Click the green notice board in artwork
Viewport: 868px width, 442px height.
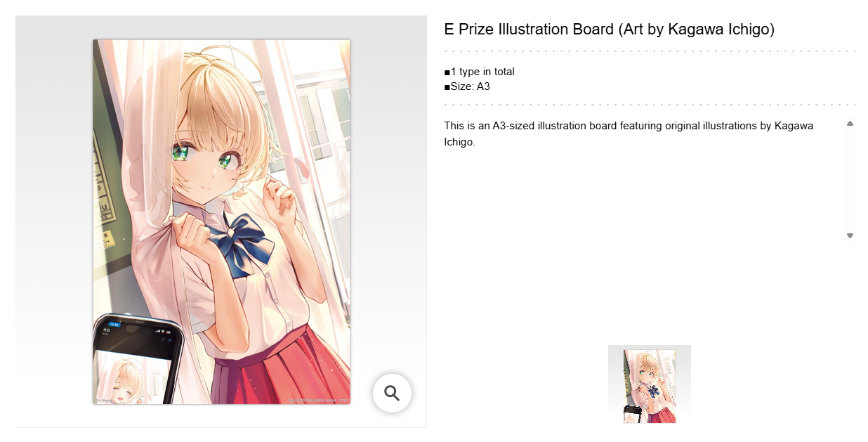click(x=105, y=176)
